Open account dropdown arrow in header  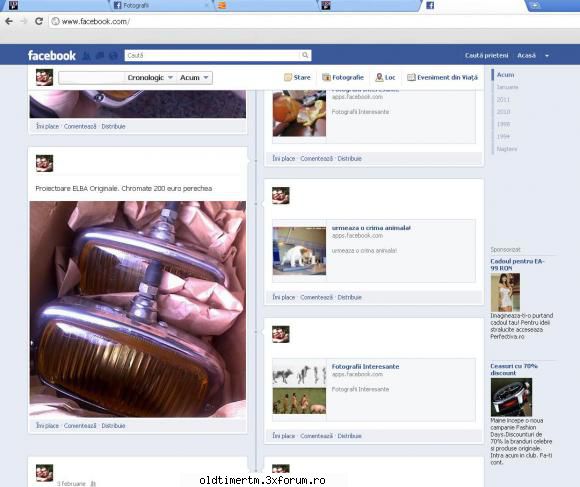point(547,56)
